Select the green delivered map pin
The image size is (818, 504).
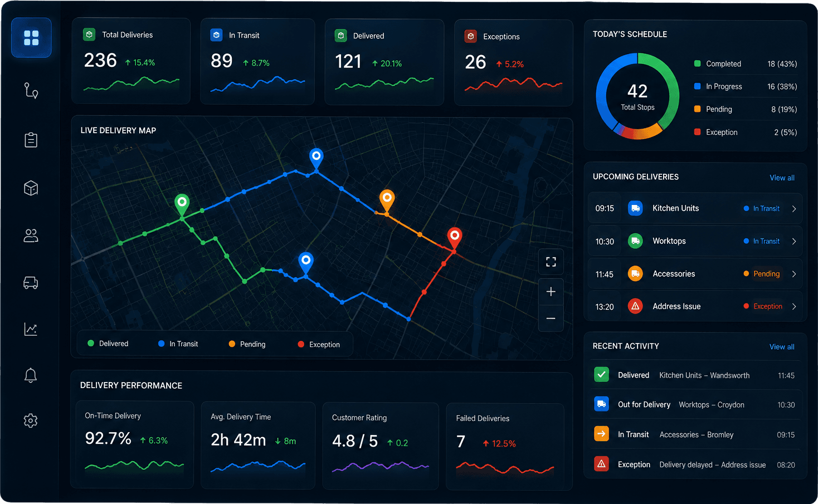coord(182,205)
